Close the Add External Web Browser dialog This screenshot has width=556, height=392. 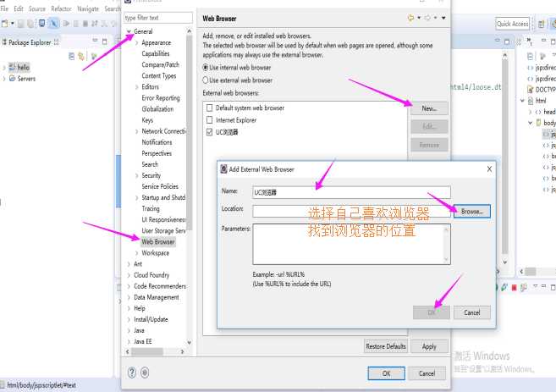[x=489, y=168]
